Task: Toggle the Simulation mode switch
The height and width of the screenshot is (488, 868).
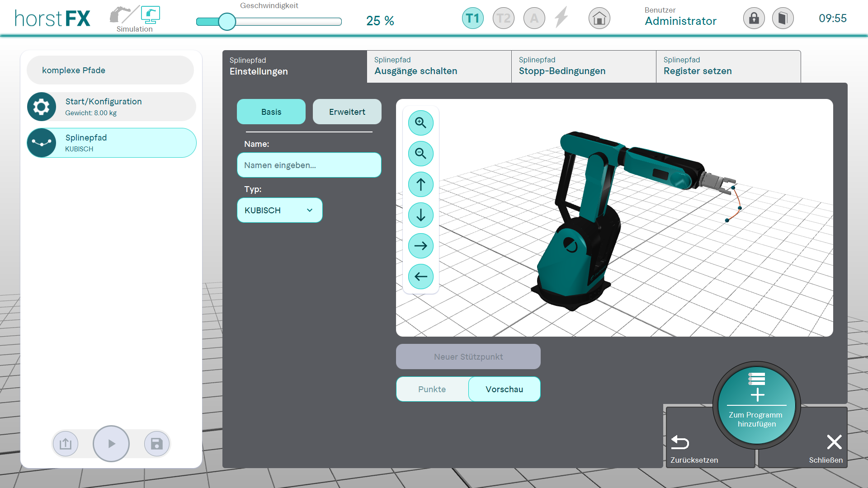Action: tap(135, 18)
